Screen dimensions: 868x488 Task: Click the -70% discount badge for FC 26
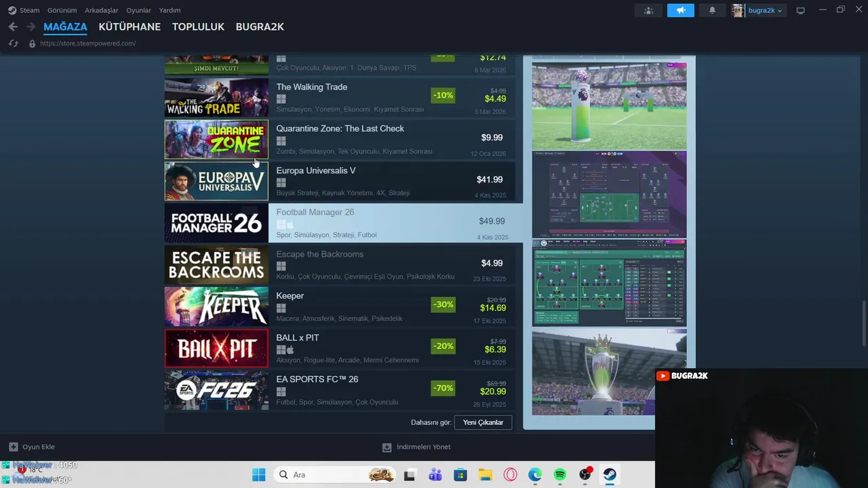pyautogui.click(x=443, y=388)
